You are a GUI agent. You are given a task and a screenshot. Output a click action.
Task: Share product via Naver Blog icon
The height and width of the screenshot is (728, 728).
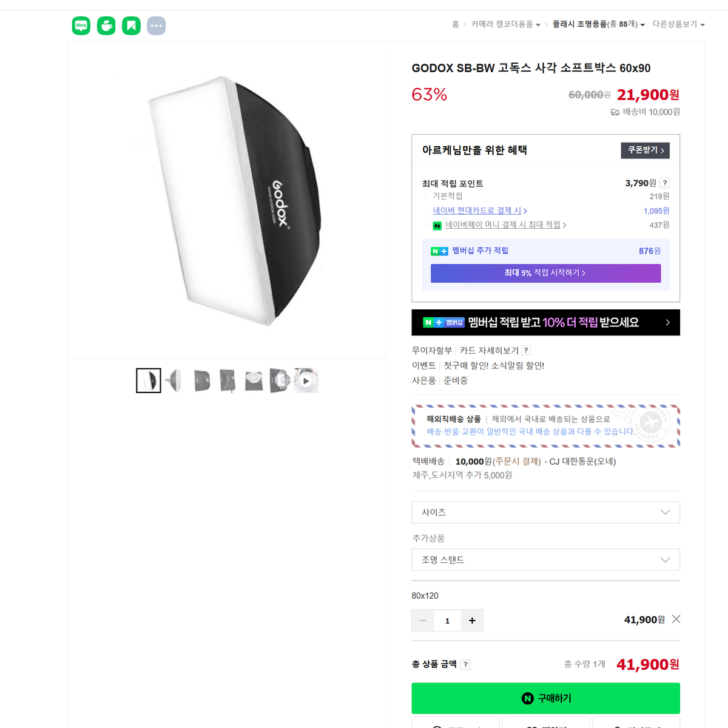pos(81,25)
